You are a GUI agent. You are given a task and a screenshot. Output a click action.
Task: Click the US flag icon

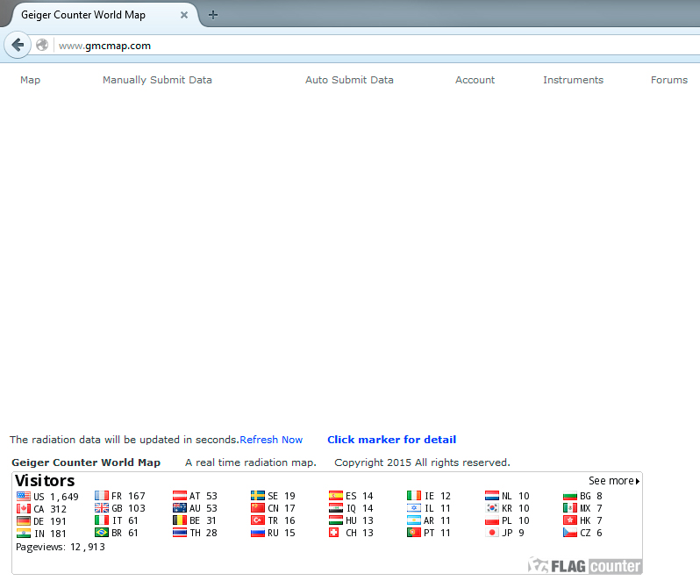coord(24,496)
